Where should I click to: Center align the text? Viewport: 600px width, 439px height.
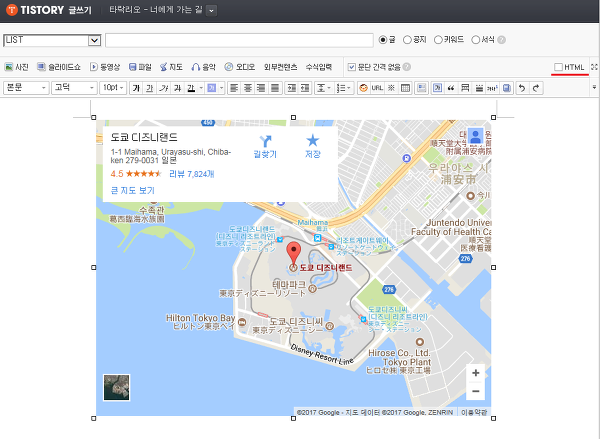click(248, 88)
